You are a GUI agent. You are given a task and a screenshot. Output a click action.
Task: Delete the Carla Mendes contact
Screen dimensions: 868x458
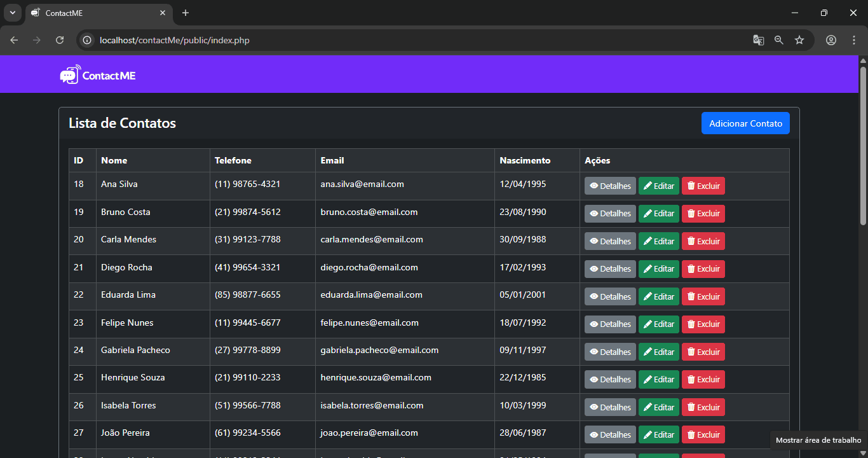click(703, 241)
